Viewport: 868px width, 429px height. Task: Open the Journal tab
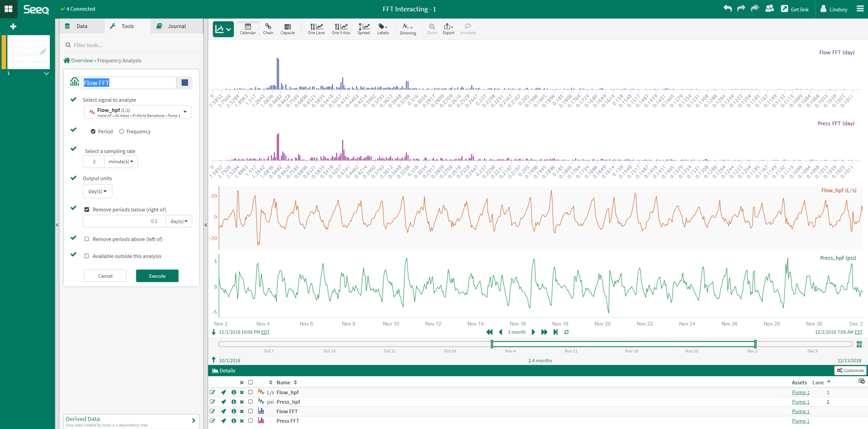click(x=176, y=26)
